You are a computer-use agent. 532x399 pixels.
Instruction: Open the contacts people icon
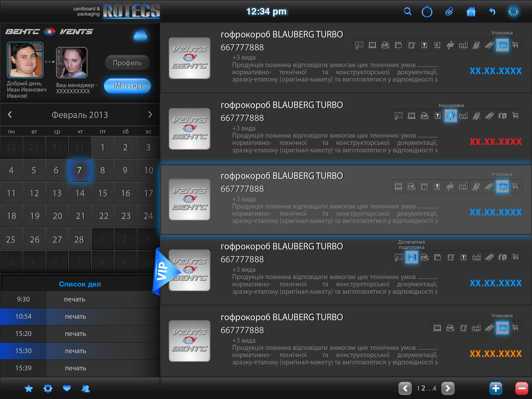pos(86,388)
